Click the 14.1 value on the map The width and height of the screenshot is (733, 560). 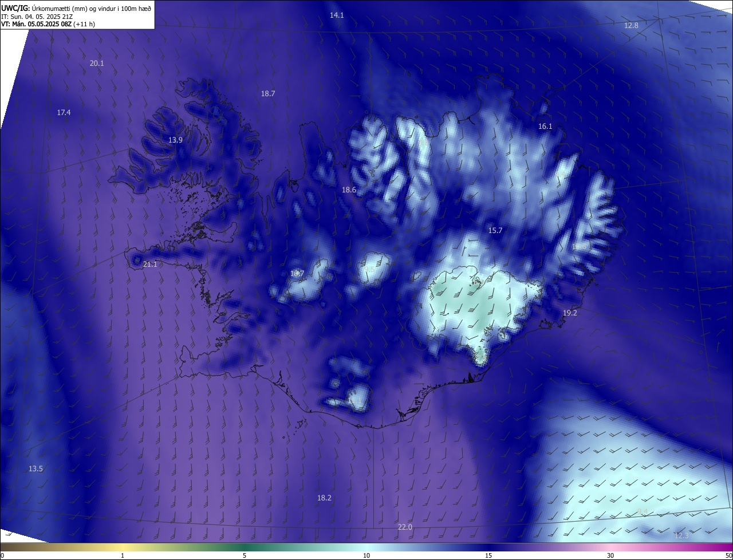click(x=337, y=15)
